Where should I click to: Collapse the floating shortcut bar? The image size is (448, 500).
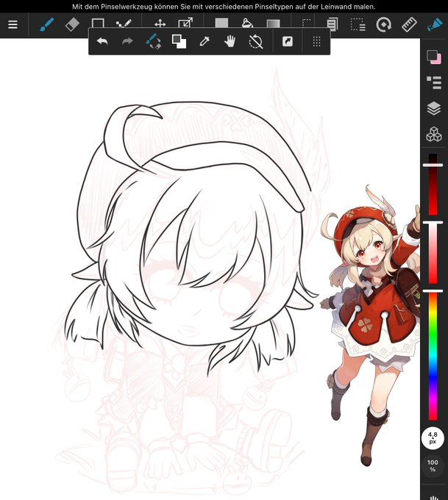coord(288,41)
